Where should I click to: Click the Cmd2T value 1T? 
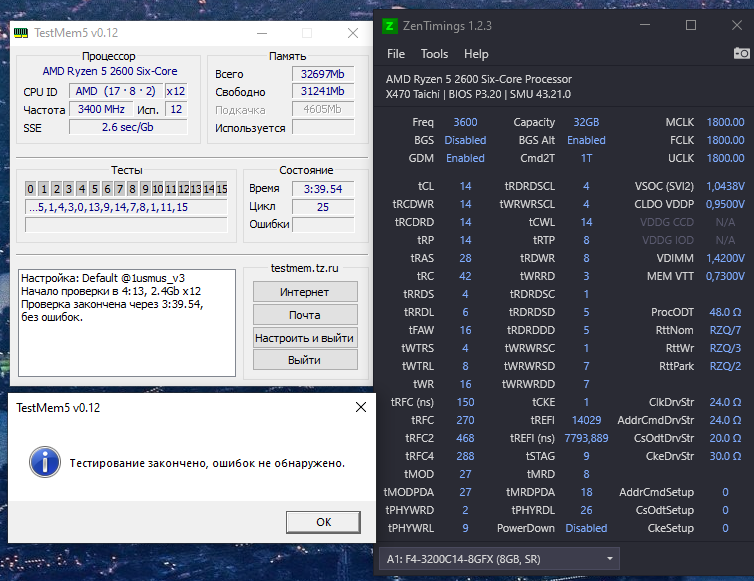click(586, 158)
